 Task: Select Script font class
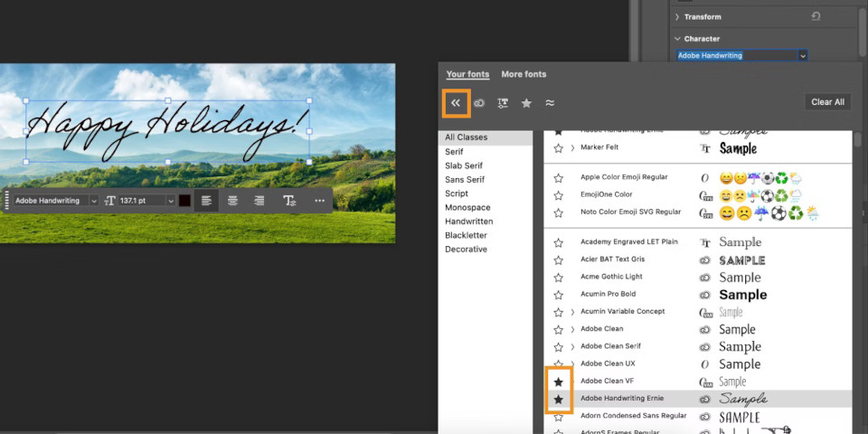click(x=456, y=193)
